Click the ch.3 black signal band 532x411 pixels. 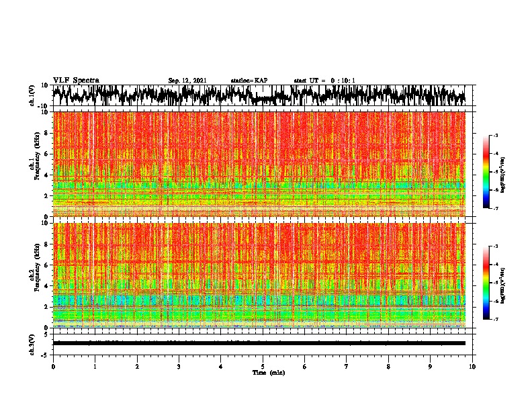pos(259,343)
